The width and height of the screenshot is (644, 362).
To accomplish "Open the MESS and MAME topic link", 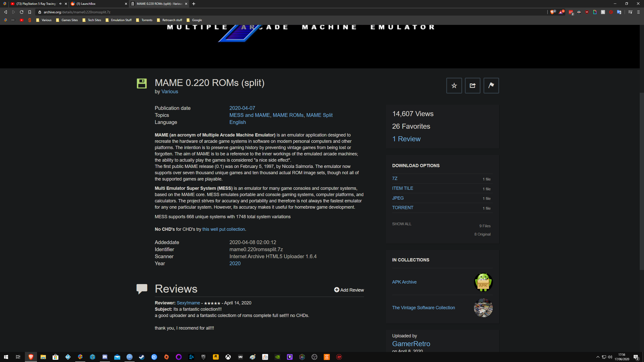I will click(x=250, y=115).
